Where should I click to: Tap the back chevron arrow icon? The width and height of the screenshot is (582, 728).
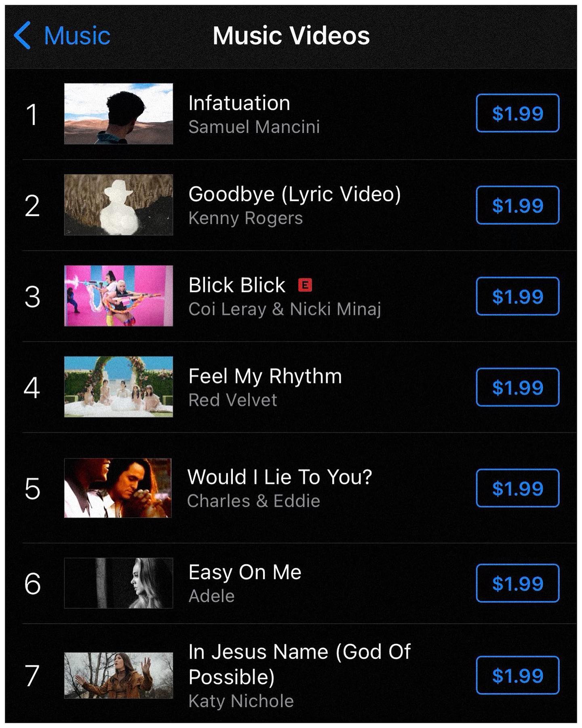coord(23,36)
